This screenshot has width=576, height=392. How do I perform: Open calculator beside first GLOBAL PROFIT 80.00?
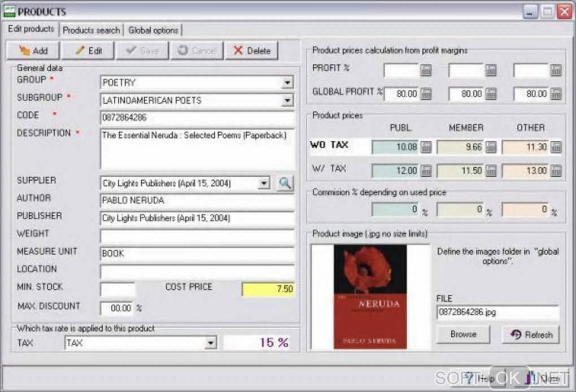[x=426, y=94]
